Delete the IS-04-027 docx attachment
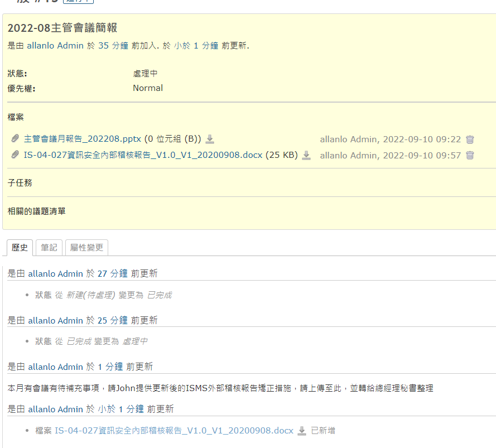This screenshot has height=448, width=496. 470,155
